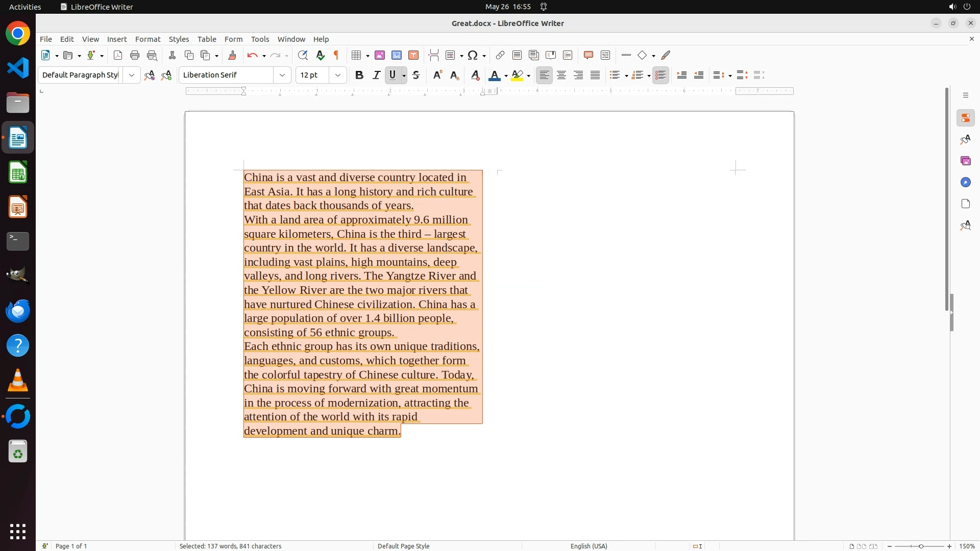Expand the font name dropdown

click(x=282, y=75)
